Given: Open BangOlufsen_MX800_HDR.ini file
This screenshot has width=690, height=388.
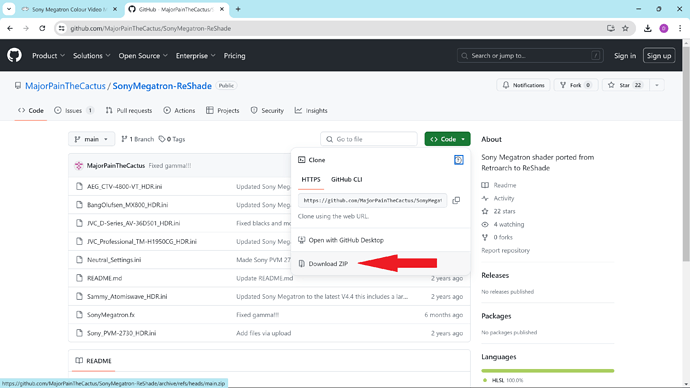Looking at the screenshot, I should (x=127, y=205).
